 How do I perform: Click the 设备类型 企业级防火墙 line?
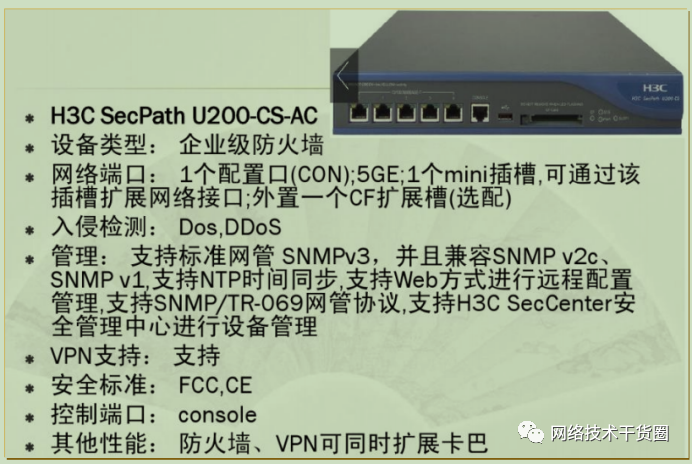(188, 145)
